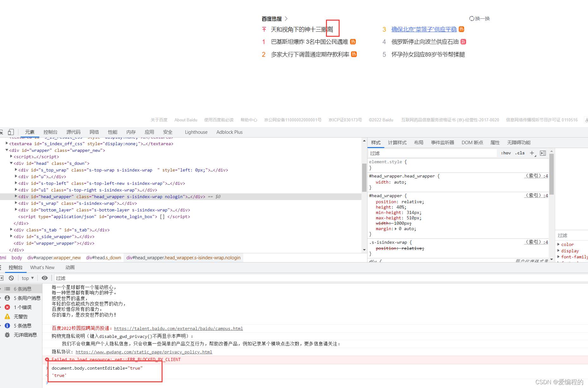This screenshot has width=588, height=388.
Task: Expand the div#s_side_wrapper node
Action: (11, 236)
